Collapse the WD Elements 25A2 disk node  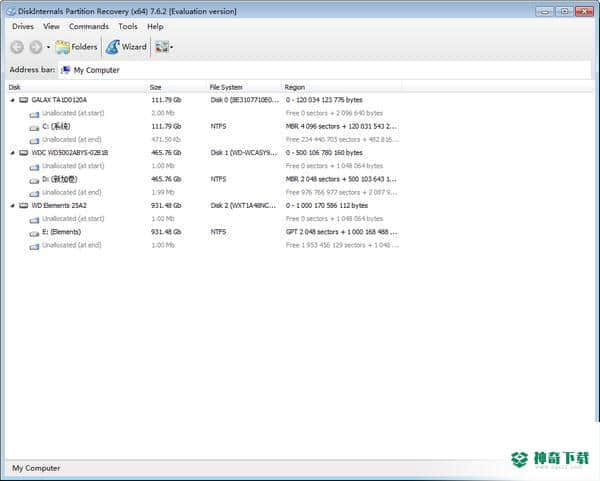[12, 205]
